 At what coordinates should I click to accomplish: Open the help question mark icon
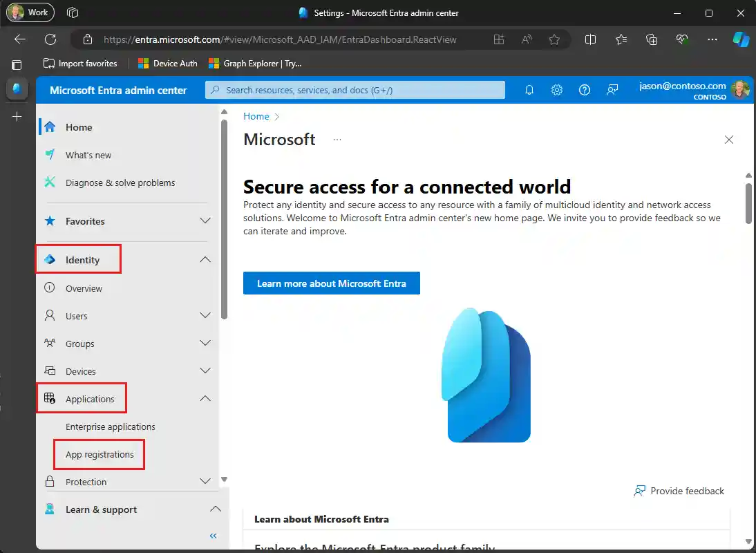[x=585, y=90]
